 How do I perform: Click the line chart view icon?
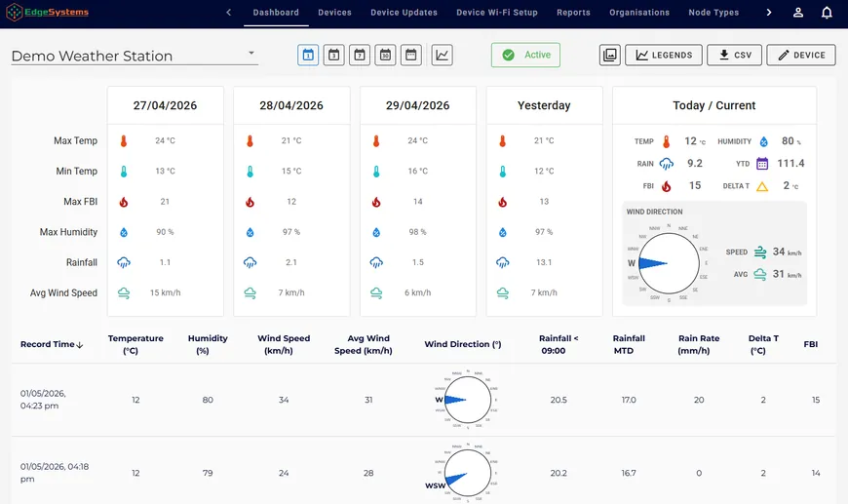pyautogui.click(x=442, y=56)
